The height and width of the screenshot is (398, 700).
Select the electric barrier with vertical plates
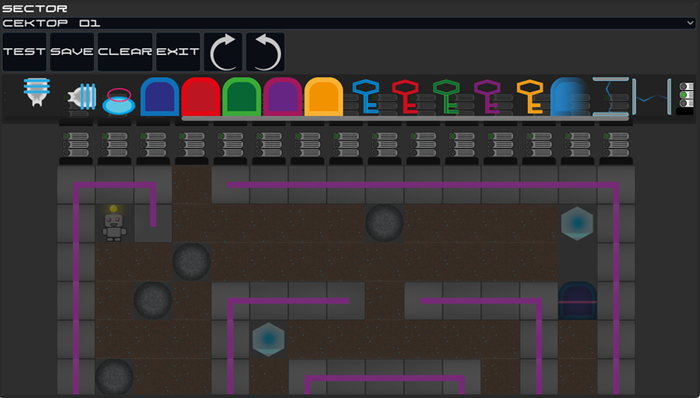point(652,97)
